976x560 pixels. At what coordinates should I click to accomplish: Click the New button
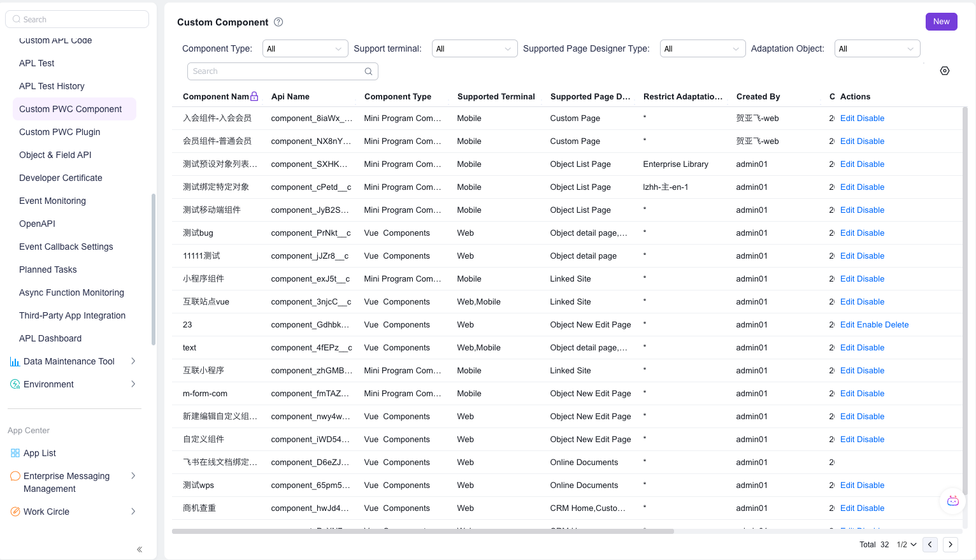[941, 22]
